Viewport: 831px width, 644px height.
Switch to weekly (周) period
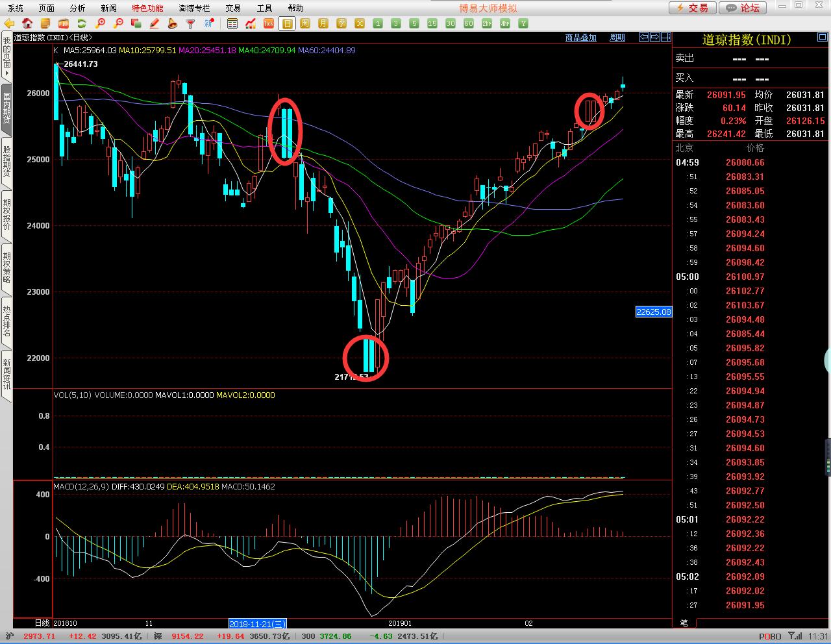click(304, 23)
